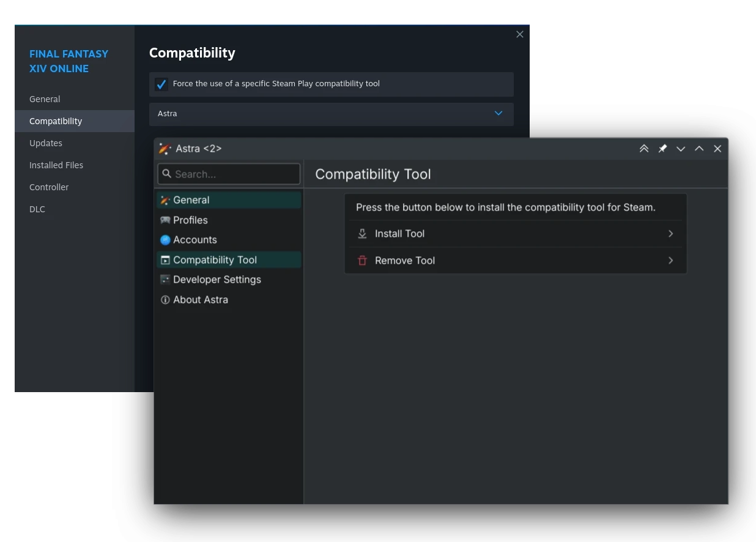Uncheck Force specific Steam Play compatibility tool

coord(161,84)
